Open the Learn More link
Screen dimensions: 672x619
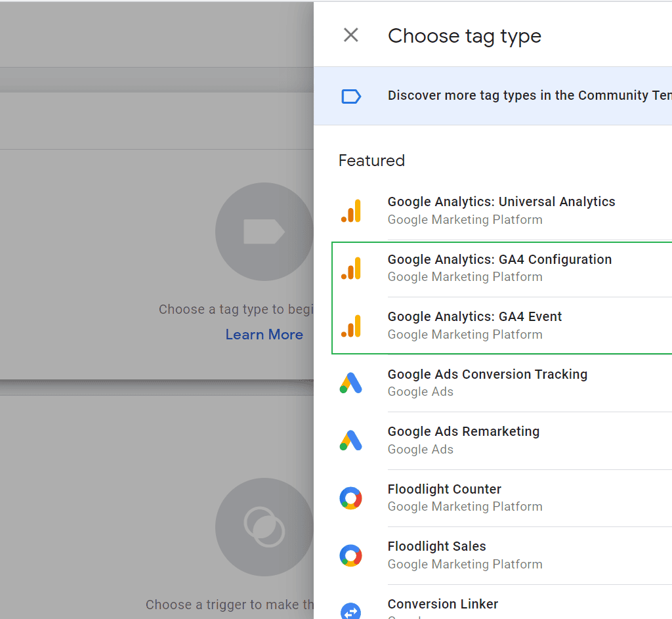[264, 335]
